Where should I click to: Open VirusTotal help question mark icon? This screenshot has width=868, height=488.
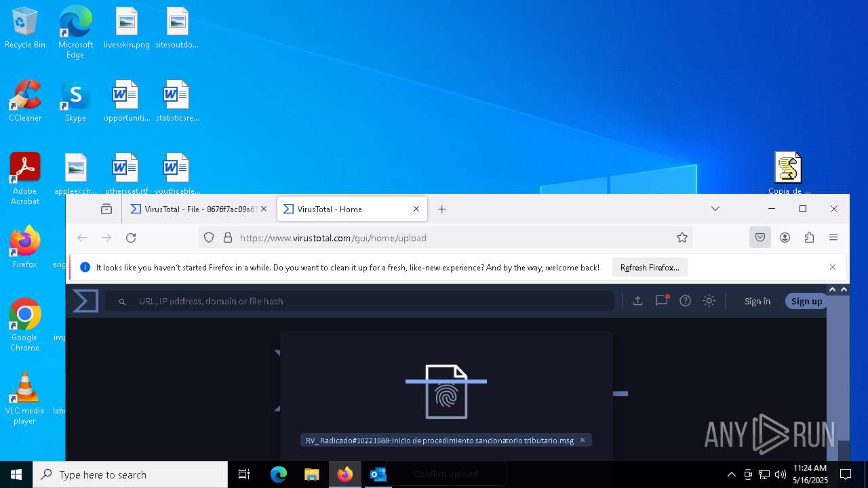click(x=686, y=301)
